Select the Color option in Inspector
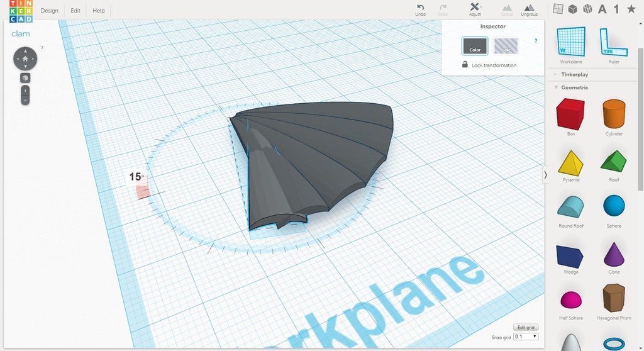644x351 pixels. [475, 46]
